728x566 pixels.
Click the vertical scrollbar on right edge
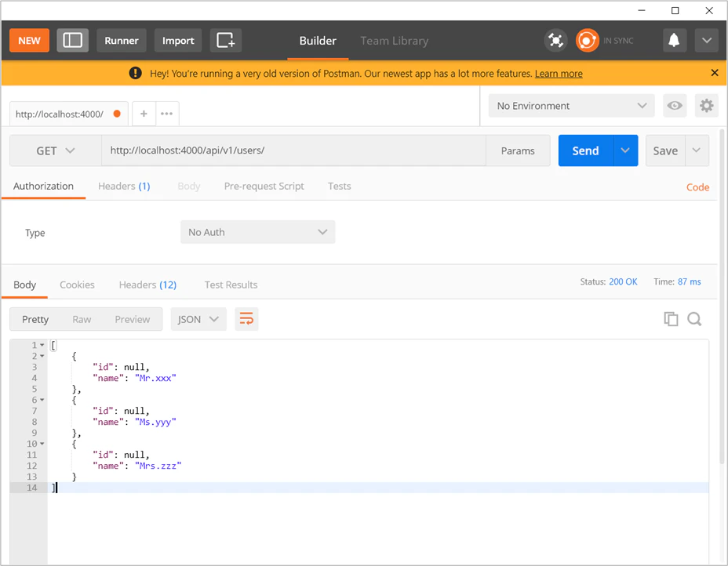[722, 297]
